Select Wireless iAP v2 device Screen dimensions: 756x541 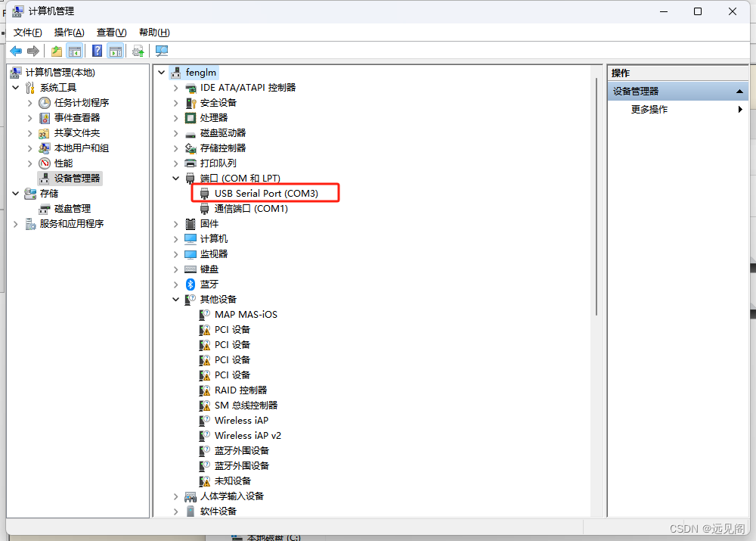click(x=248, y=436)
